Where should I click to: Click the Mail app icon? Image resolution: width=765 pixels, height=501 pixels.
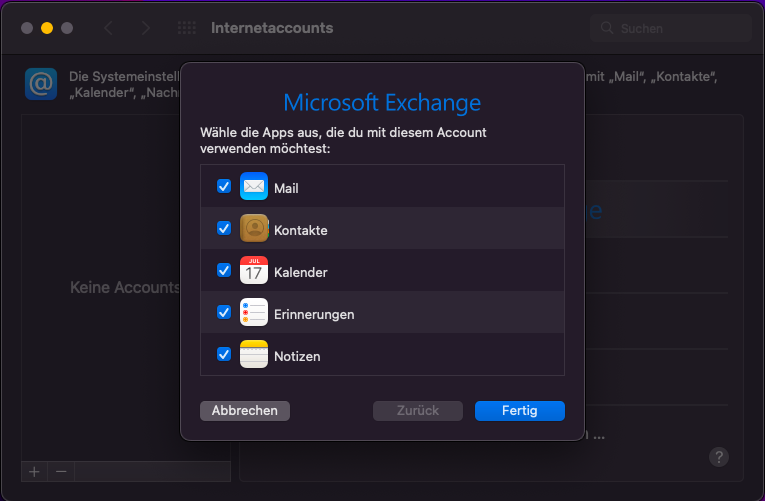pos(254,186)
